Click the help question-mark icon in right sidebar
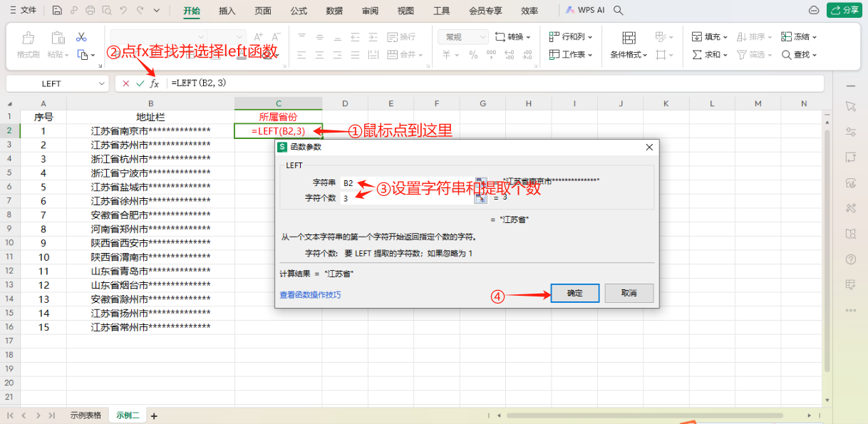868x424 pixels. point(850,259)
